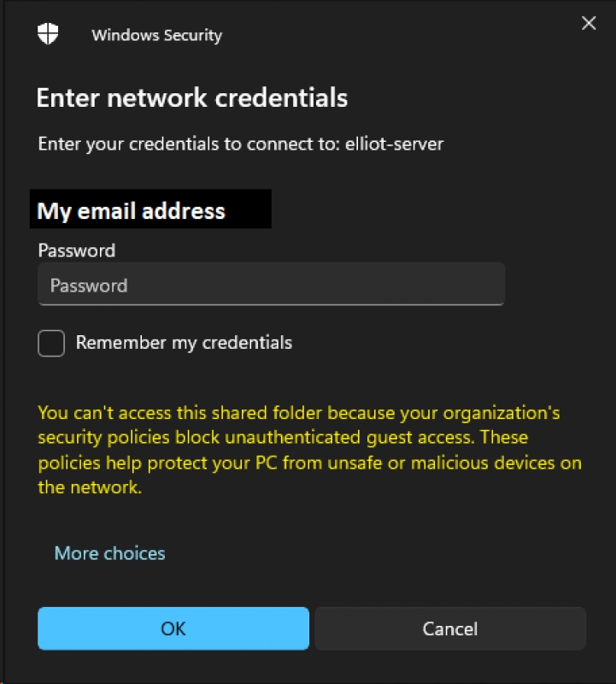Click the yellow guest access warning message

pos(309,450)
